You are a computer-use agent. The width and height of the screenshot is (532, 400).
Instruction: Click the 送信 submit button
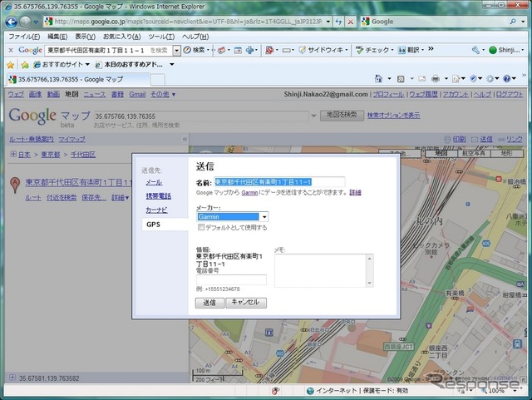(209, 303)
